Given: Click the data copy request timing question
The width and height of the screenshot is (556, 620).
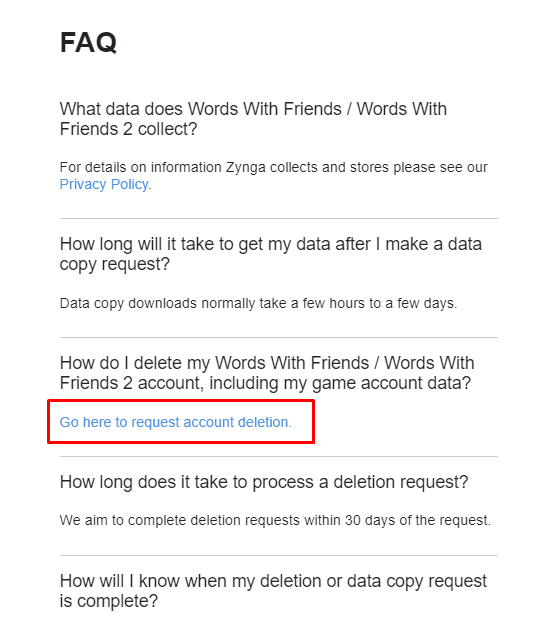Looking at the screenshot, I should pos(270,254).
